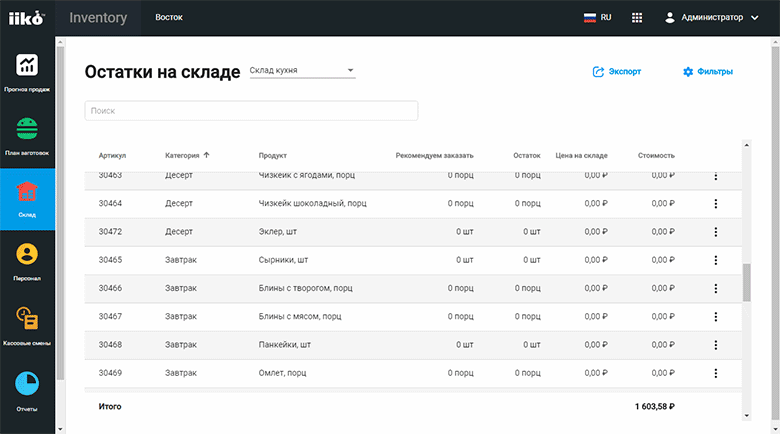Open the Администратор user menu
Viewport: 780px width, 434px height.
click(711, 18)
